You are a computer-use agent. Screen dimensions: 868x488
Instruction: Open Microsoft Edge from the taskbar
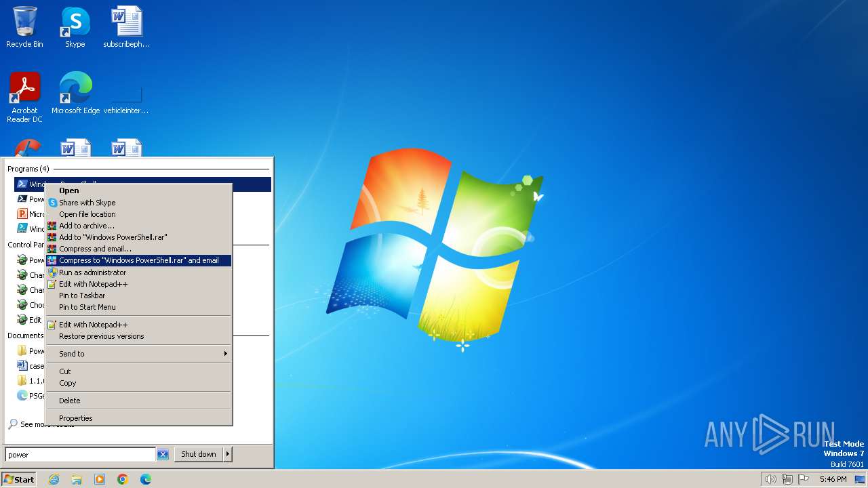pos(146,479)
